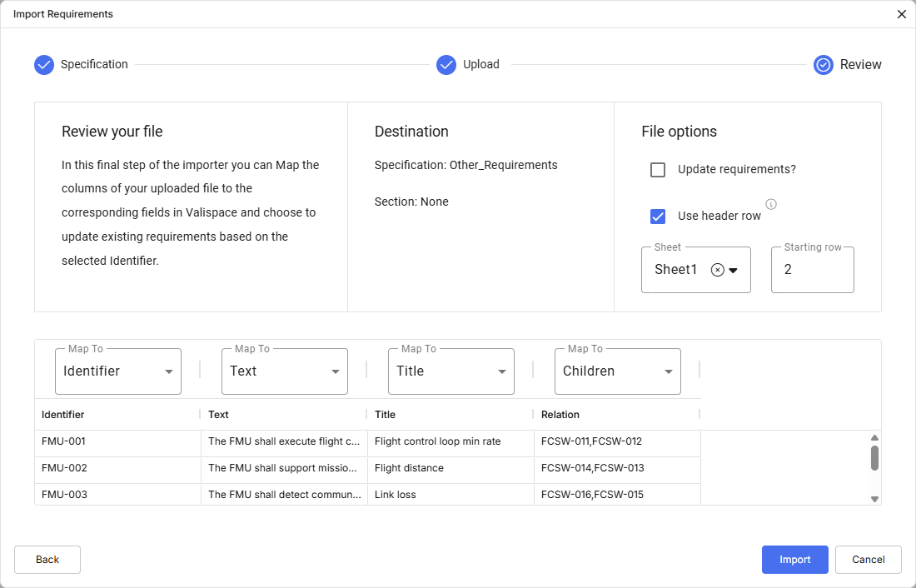Enable the Update requirements checkbox

point(658,170)
